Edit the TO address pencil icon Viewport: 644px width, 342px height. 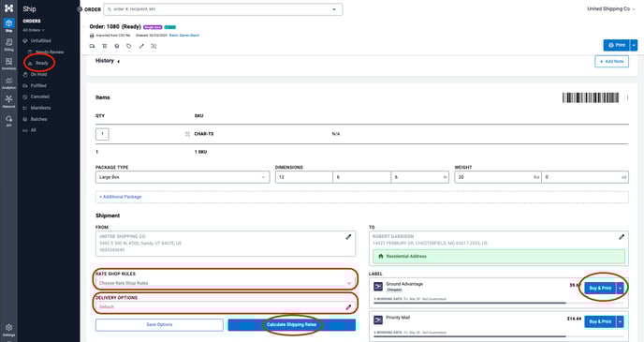pyautogui.click(x=622, y=237)
